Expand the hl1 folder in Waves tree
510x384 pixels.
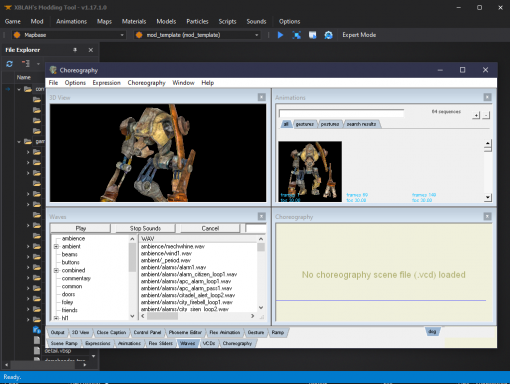[56, 318]
